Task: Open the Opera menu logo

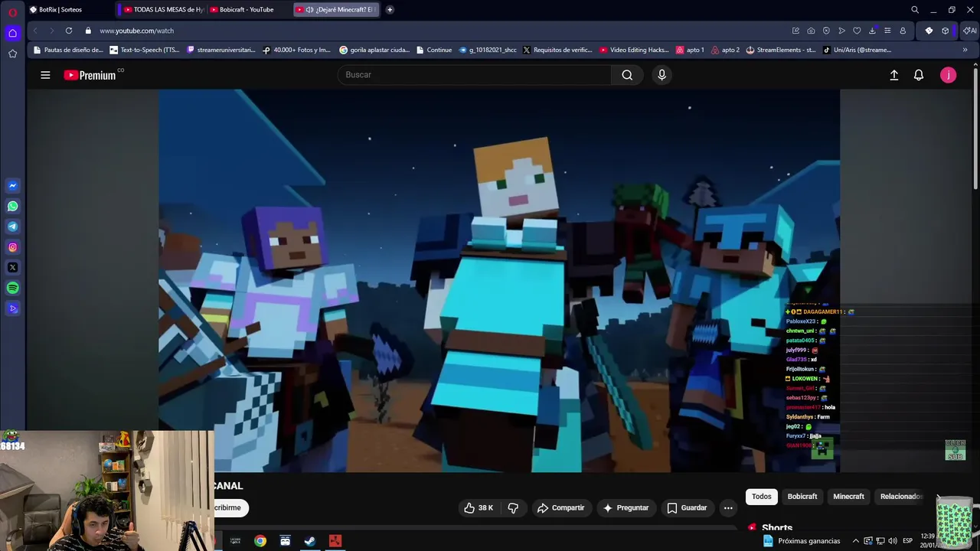Action: [x=12, y=11]
